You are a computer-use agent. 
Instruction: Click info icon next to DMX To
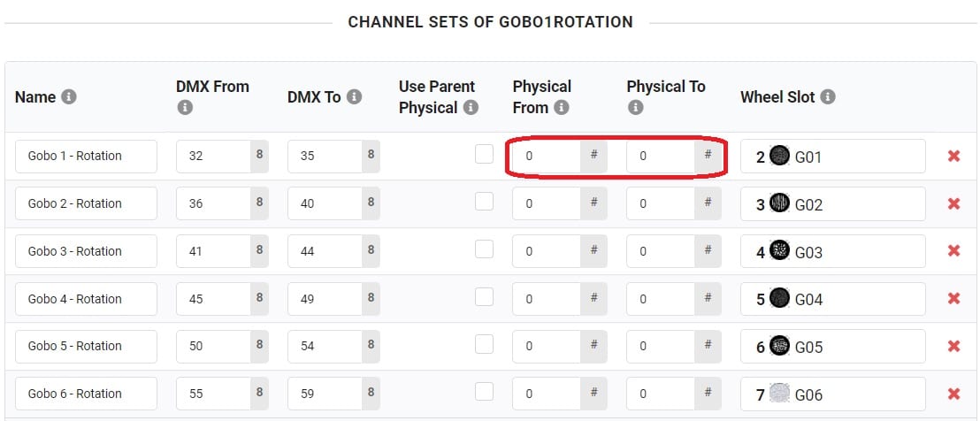click(354, 97)
